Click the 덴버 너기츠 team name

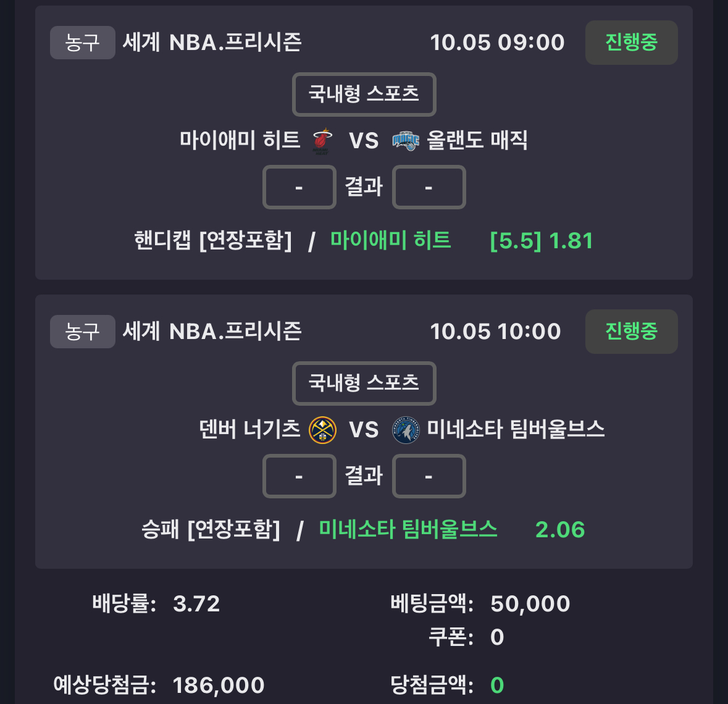(x=249, y=430)
